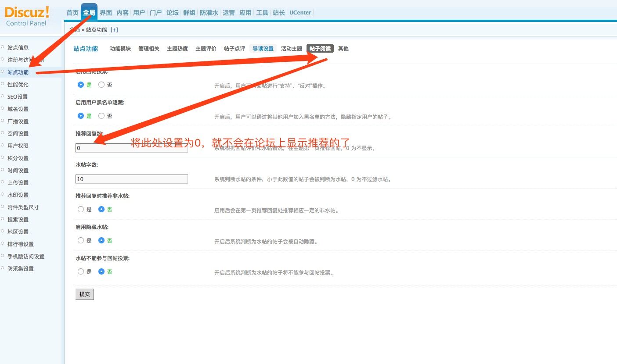The image size is (617, 364).
Task: Focus the 水帖字数 input field
Action: pos(132,179)
